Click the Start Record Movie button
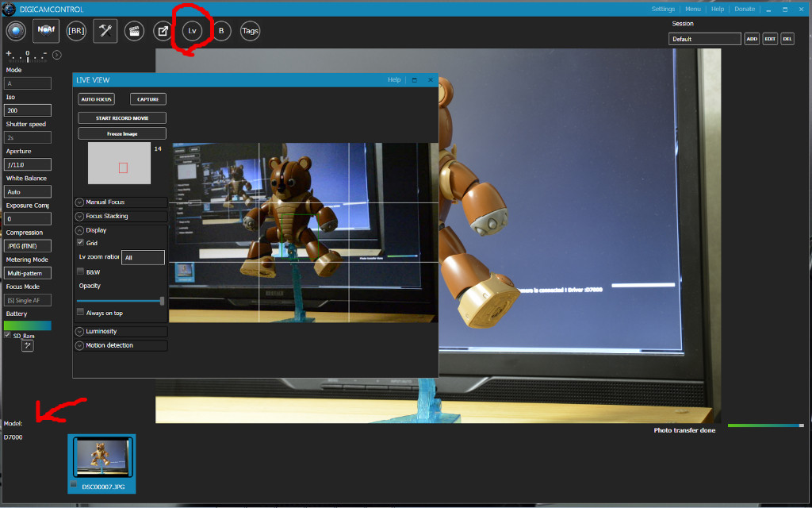Viewport: 812px width, 508px height. pos(121,117)
